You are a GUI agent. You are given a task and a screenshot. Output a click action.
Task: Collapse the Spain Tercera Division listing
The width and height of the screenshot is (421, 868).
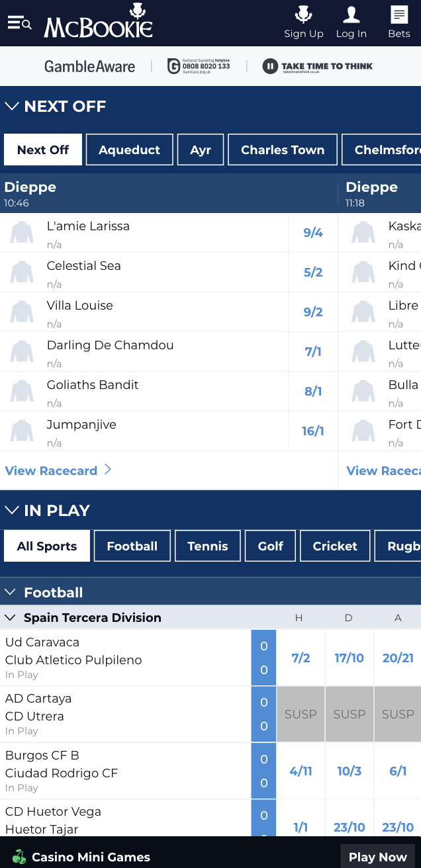(9, 617)
